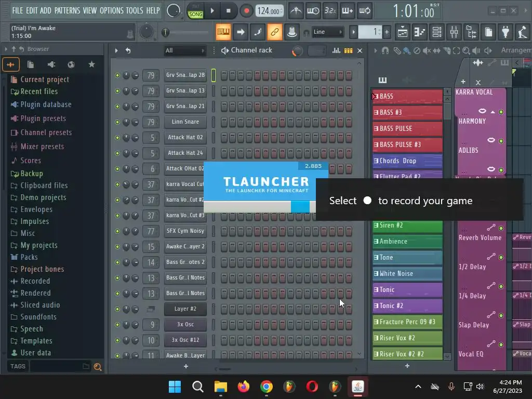Select the Bass Gr..otes 2 channel button
This screenshot has height=399, width=532.
[x=185, y=262]
